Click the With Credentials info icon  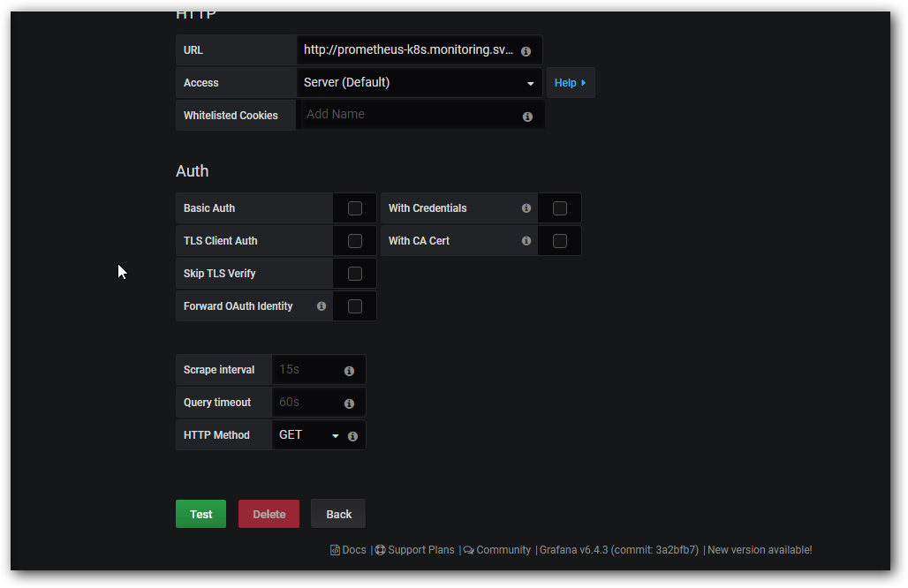click(x=526, y=208)
